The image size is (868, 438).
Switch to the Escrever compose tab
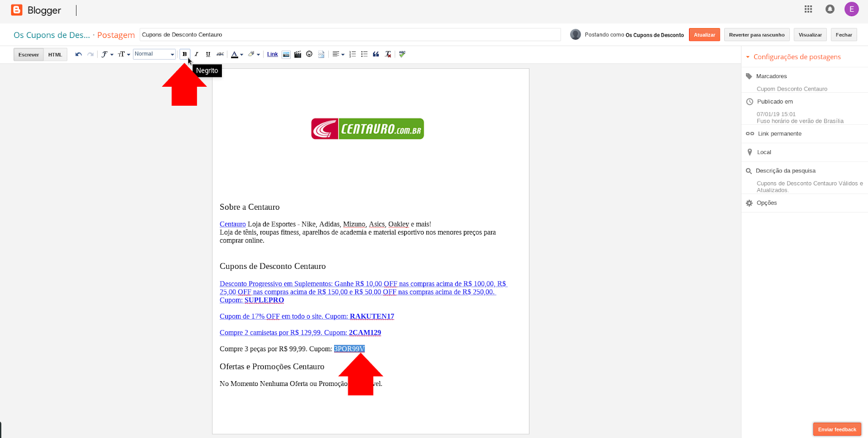pos(29,54)
